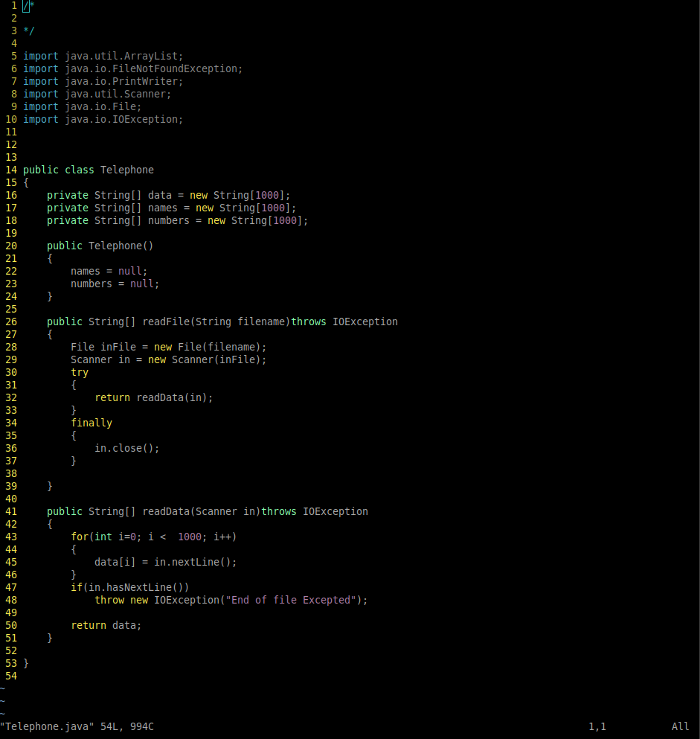Click the cursor position indicator "1,1"

pyautogui.click(x=596, y=726)
